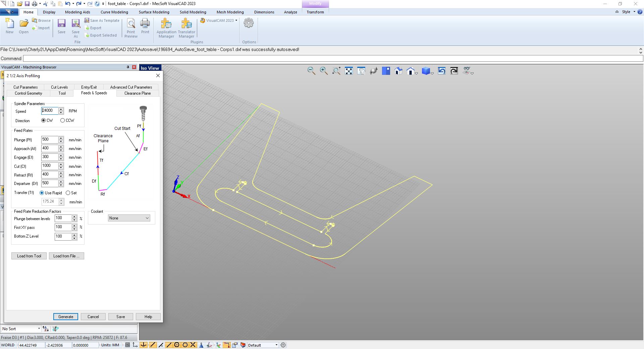Click Spindle Speed input field
The height and width of the screenshot is (349, 644).
coord(50,111)
